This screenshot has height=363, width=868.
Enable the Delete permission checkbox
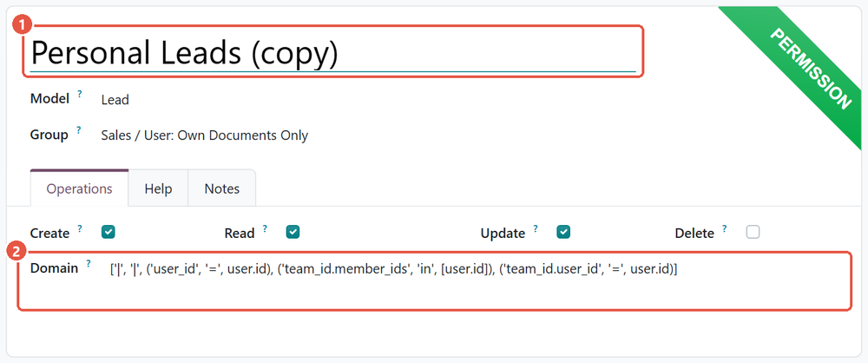pos(753,232)
